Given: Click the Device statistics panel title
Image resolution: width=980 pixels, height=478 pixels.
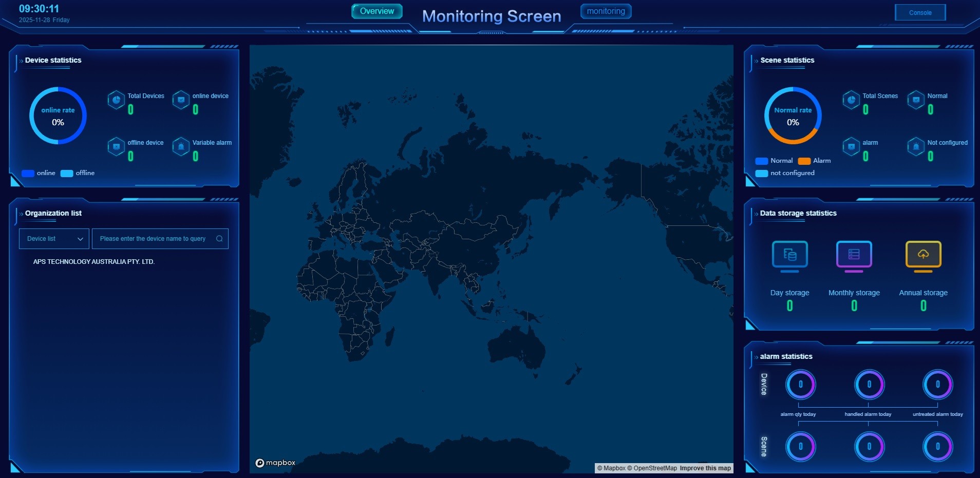Looking at the screenshot, I should 53,60.
